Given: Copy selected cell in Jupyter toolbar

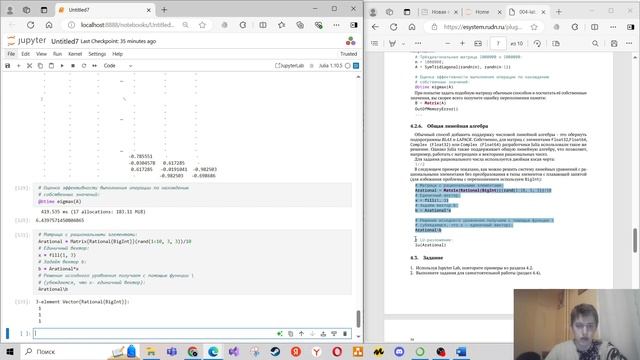Looking at the screenshot, I should point(40,65).
